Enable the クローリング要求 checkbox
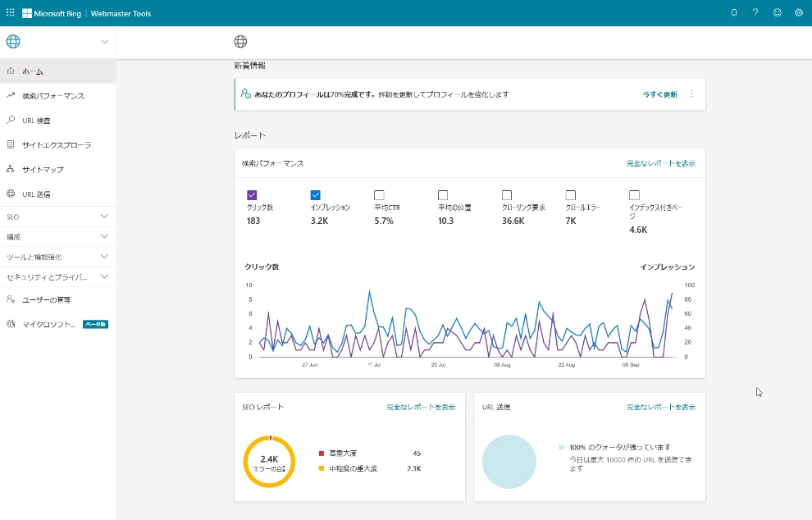The height and width of the screenshot is (520, 812). [507, 194]
